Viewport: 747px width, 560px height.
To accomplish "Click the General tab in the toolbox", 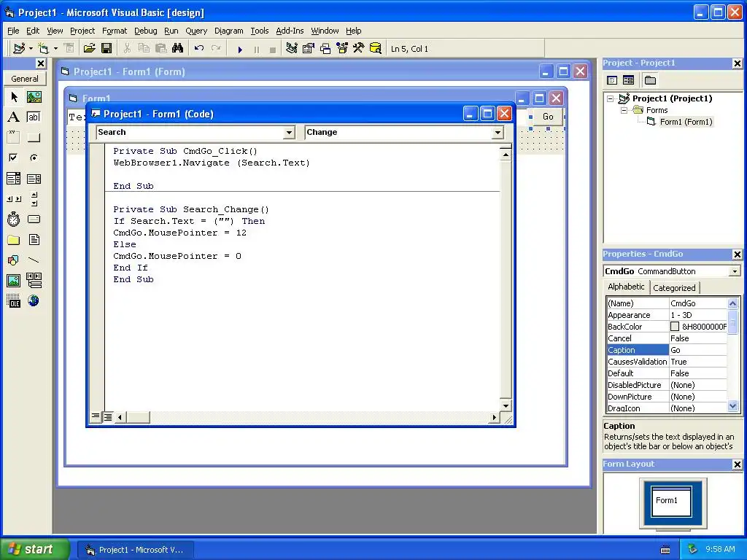I will tap(25, 79).
